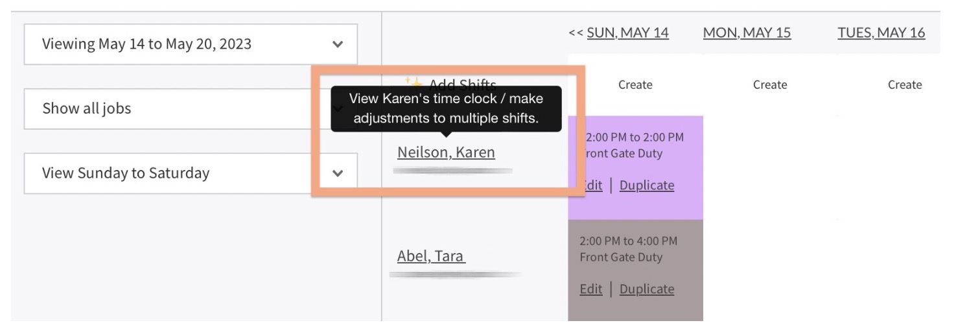Edit Tara's 2:00 PM to 4:00 PM shift
The height and width of the screenshot is (336, 980).
[591, 289]
